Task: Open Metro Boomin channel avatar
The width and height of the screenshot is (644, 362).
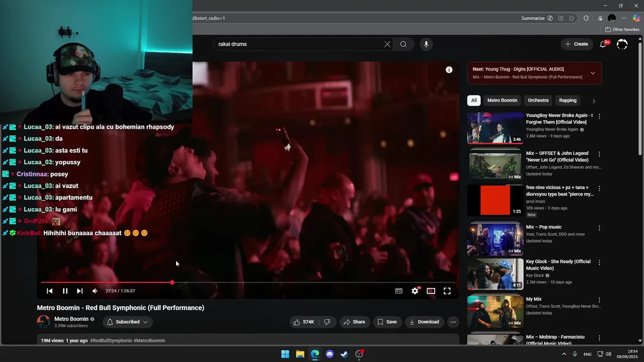Action: pos(44,322)
